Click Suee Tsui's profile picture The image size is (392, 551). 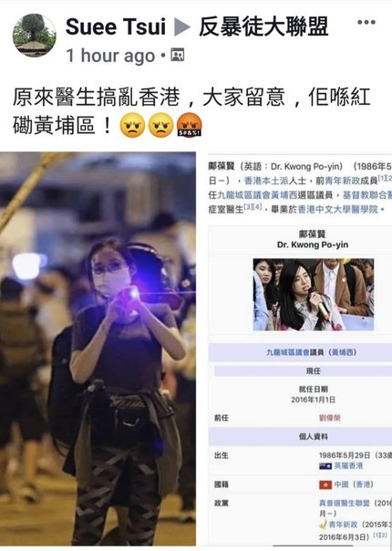[34, 36]
